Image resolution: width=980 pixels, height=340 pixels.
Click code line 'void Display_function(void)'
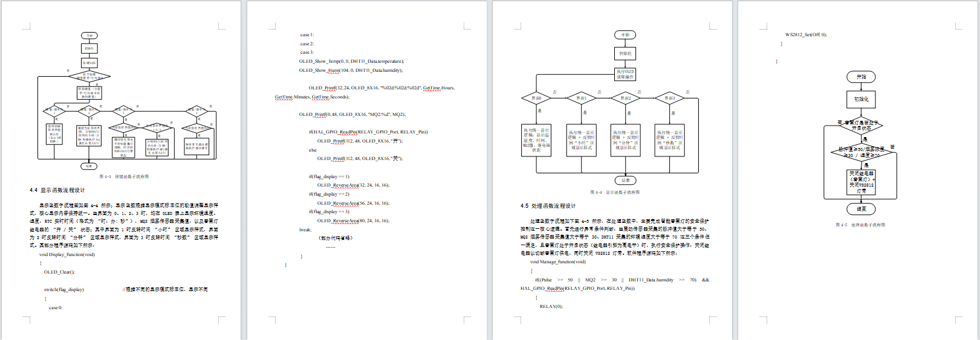point(67,254)
